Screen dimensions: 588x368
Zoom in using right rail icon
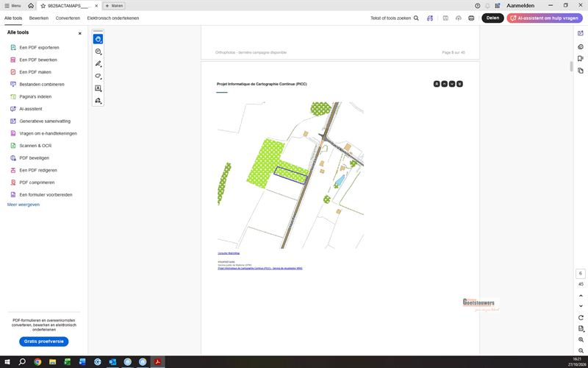point(581,339)
